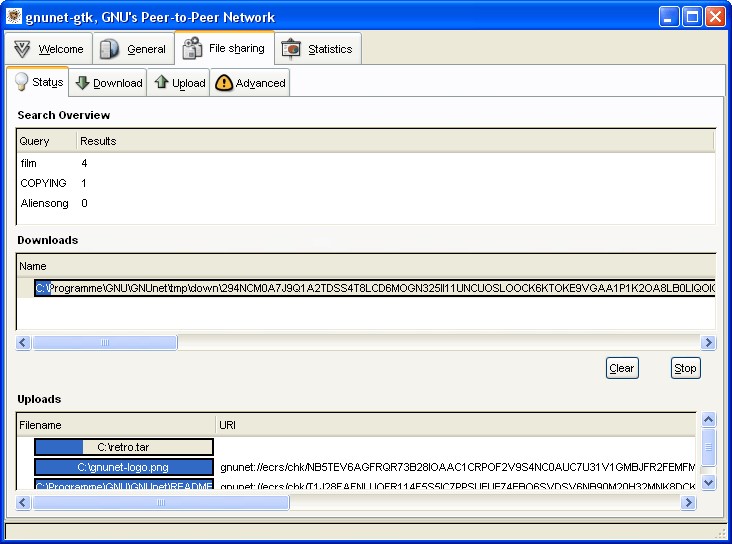Click the Uploads horizontal scrollbar left arrow

[x=23, y=502]
